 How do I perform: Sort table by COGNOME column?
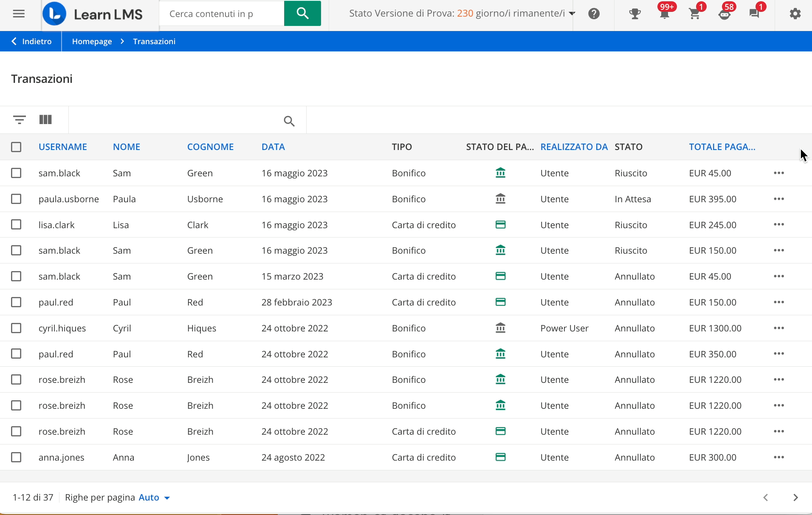(x=211, y=147)
